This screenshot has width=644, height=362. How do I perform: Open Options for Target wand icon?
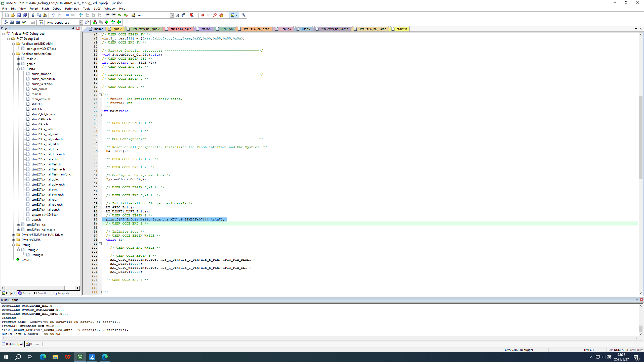pos(87,22)
